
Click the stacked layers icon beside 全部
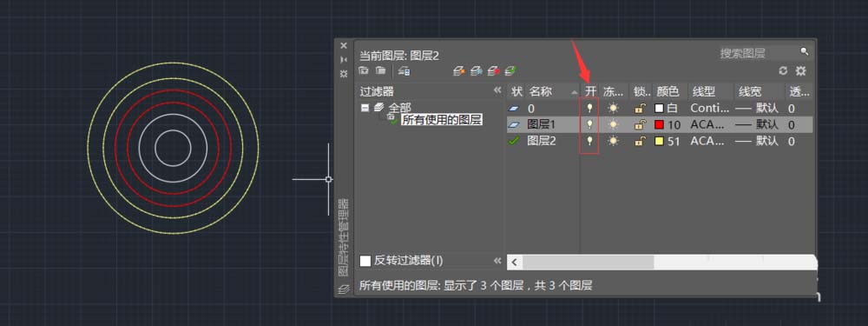point(378,107)
